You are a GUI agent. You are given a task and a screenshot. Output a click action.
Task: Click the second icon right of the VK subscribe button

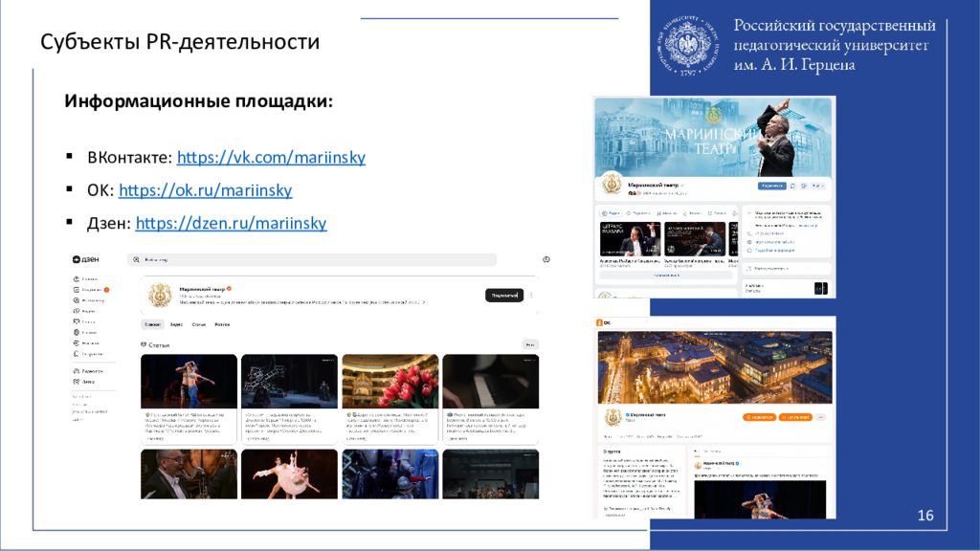tap(804, 186)
